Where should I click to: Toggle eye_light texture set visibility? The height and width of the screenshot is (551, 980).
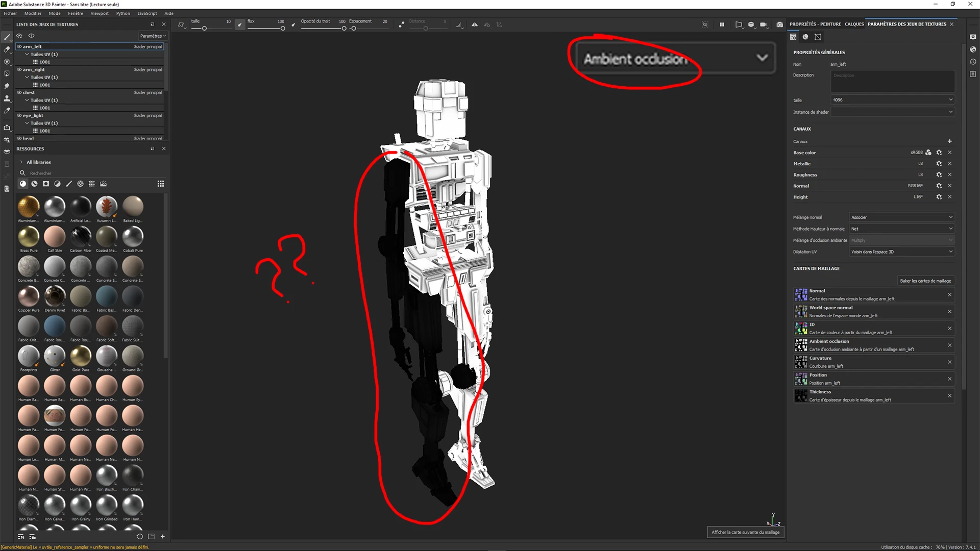click(x=19, y=115)
